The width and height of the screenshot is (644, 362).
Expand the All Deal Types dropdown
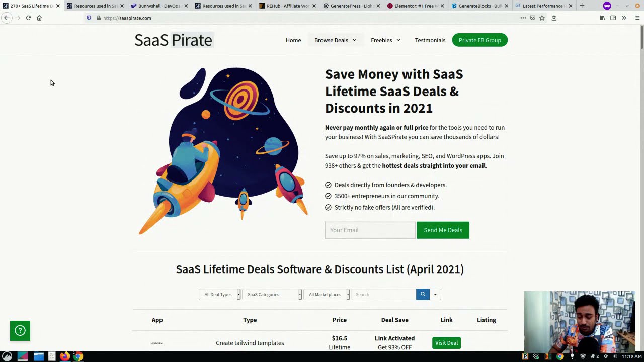tap(220, 295)
